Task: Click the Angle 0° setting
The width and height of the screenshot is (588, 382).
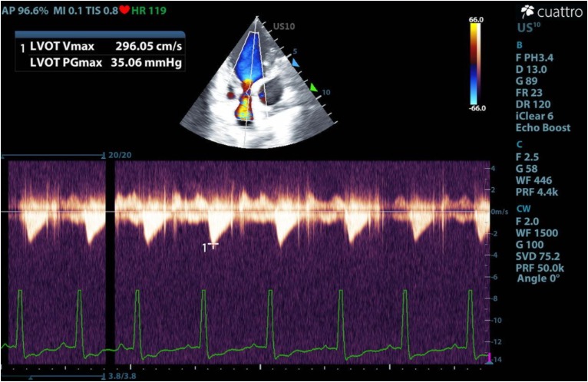Action: [539, 278]
